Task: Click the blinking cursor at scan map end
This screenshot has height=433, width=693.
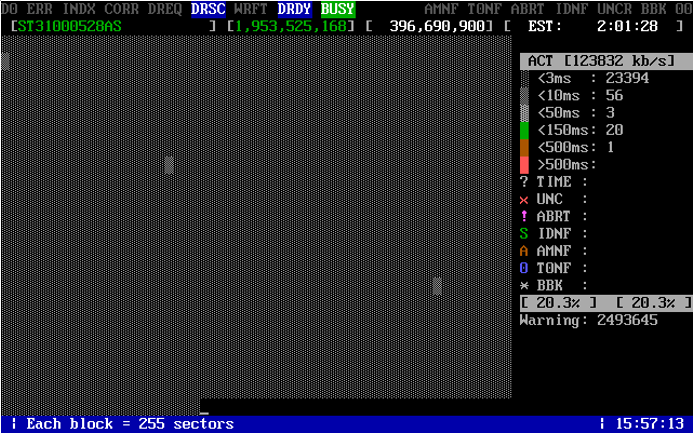Action: 204,414
